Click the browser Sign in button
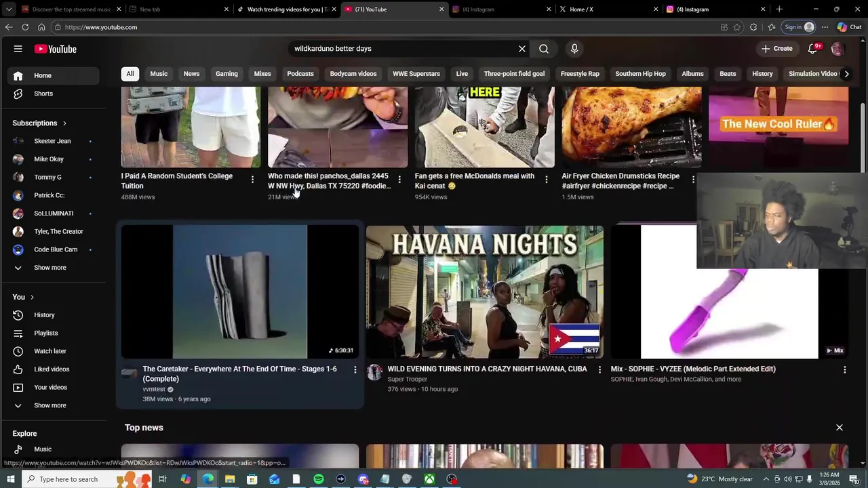 (799, 27)
